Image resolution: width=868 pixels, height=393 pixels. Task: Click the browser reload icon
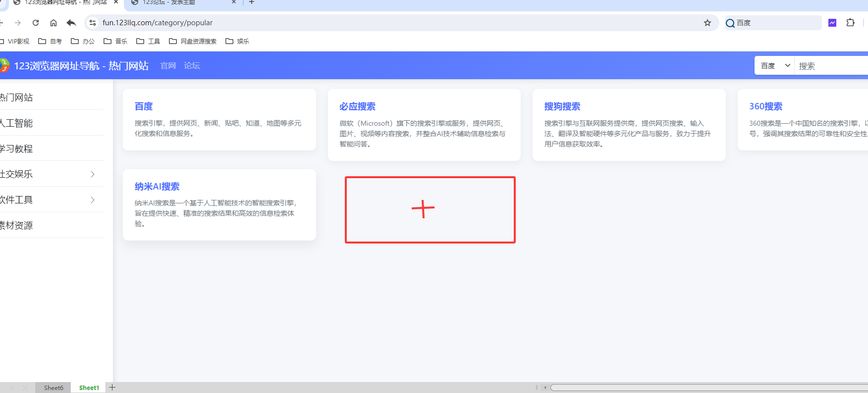pyautogui.click(x=36, y=23)
